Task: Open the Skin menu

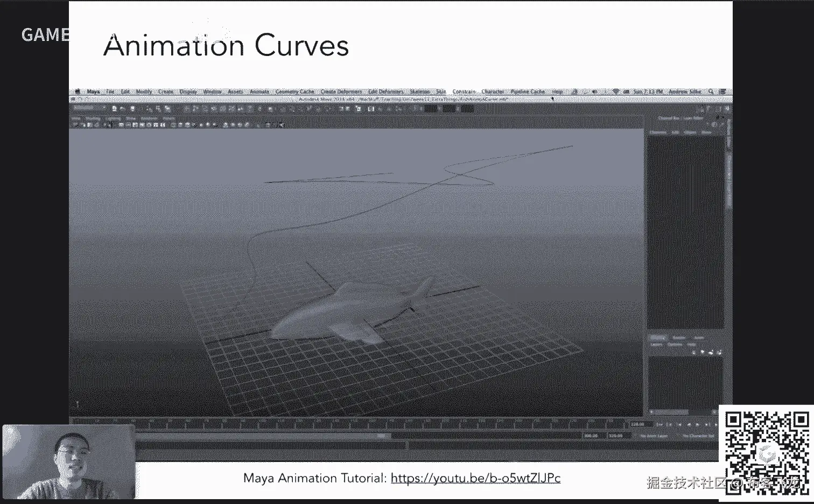Action: pos(441,92)
